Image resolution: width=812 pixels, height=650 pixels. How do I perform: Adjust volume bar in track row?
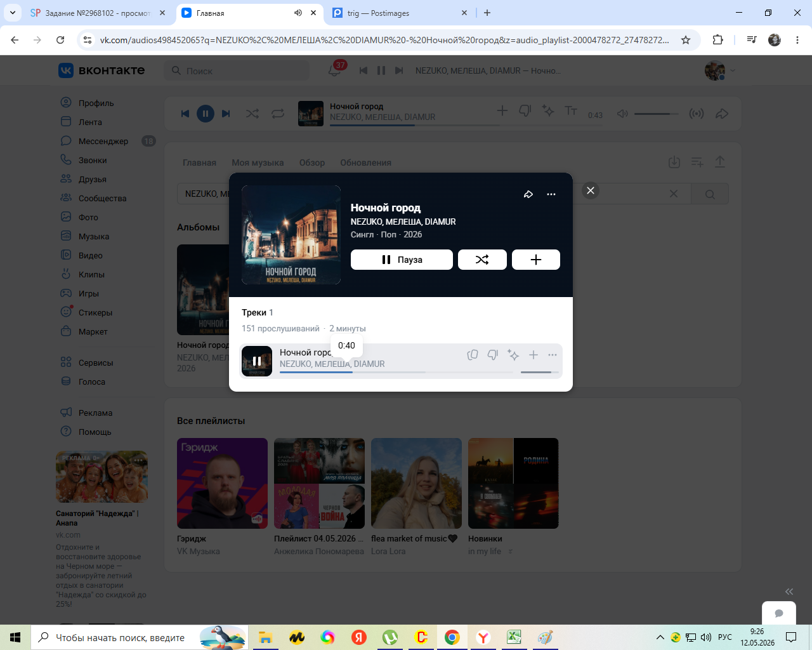[539, 372]
